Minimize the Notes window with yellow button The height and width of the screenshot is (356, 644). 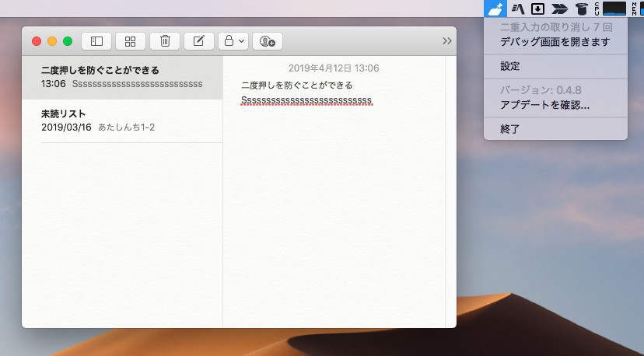point(52,41)
